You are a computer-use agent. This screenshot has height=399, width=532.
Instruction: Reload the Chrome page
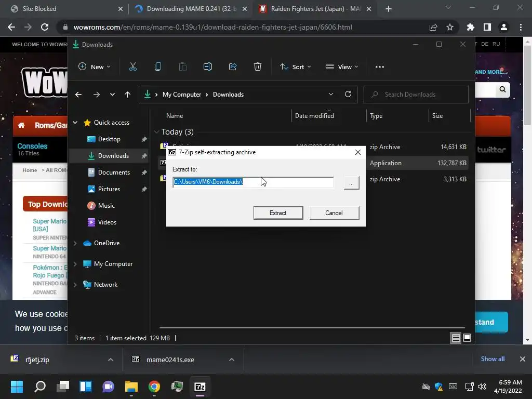(x=45, y=27)
